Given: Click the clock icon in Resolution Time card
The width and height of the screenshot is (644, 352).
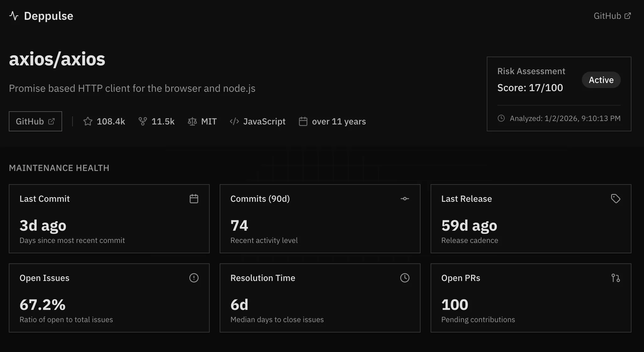Looking at the screenshot, I should coord(405,278).
